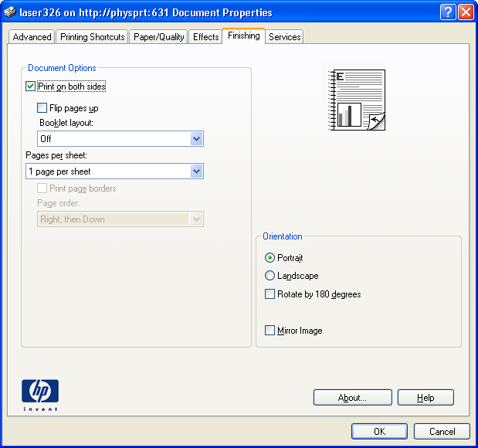Click the HP invent logo
The height and width of the screenshot is (448, 478).
point(40,394)
